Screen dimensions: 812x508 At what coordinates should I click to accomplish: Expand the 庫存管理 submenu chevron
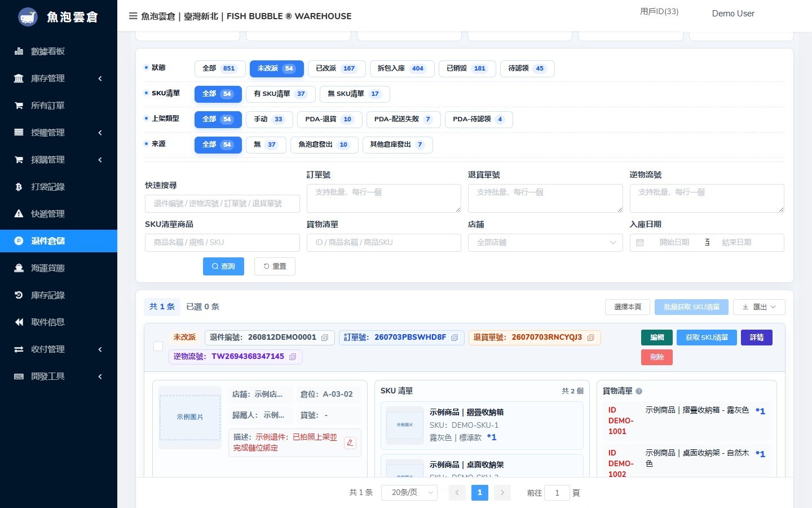pyautogui.click(x=100, y=78)
